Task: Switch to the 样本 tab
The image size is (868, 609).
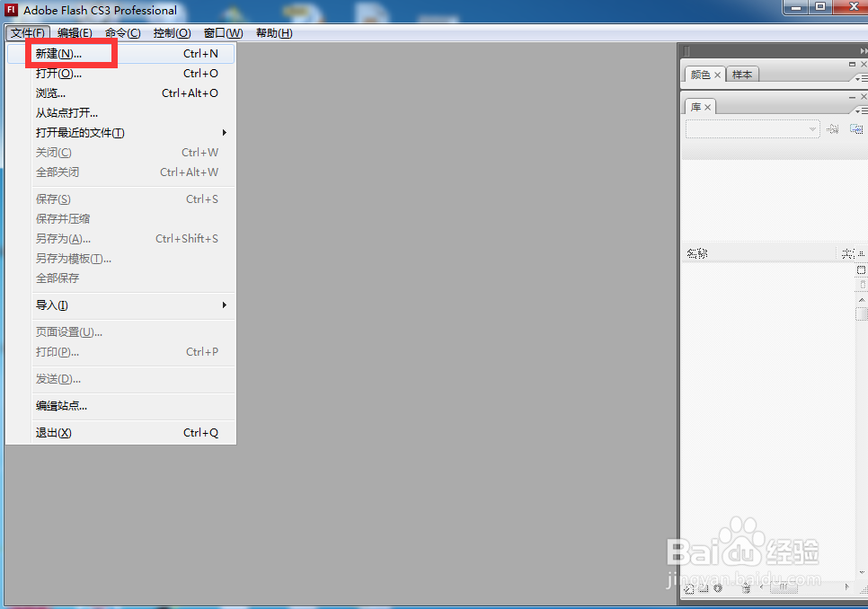Action: coord(742,75)
